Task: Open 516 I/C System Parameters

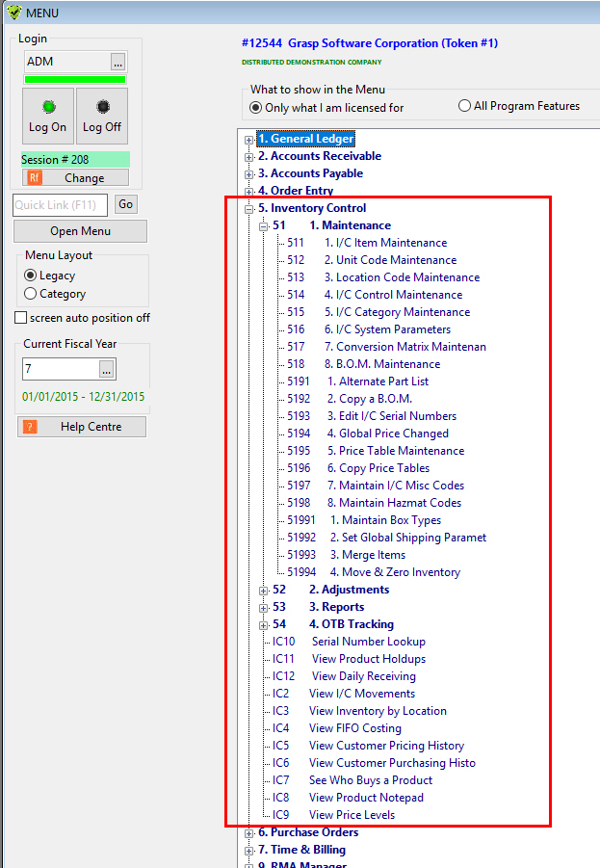Action: point(369,329)
